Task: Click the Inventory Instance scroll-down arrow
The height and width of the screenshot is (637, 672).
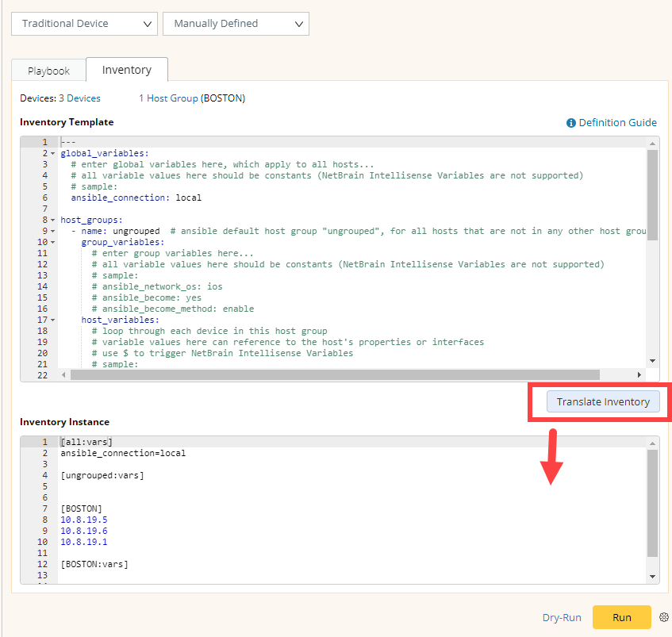Action: (x=652, y=577)
